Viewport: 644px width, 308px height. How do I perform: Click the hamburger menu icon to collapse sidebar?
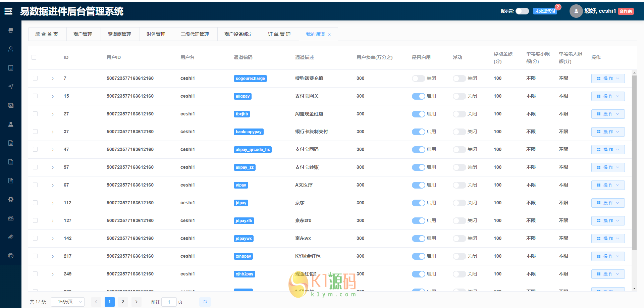[x=8, y=11]
